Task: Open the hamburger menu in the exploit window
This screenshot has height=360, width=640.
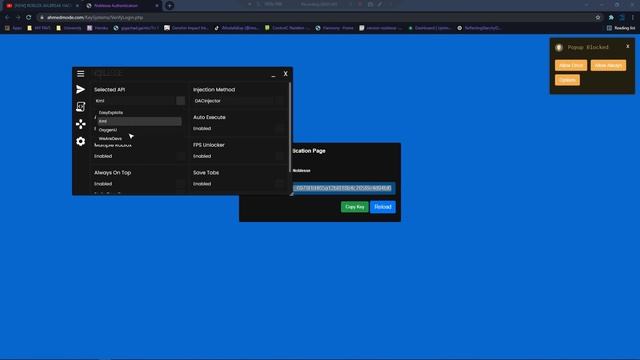Action: [80, 74]
